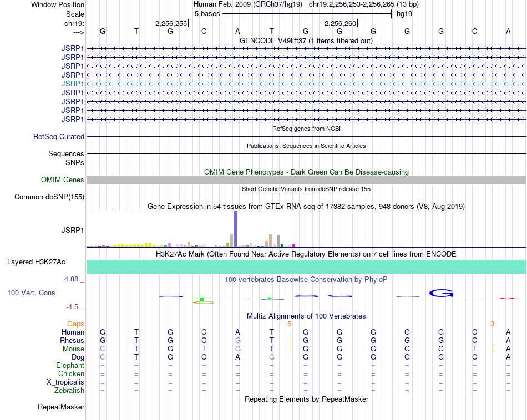Click the JSRP1 label beside the GTEx chart
This screenshot has width=527, height=420.
click(73, 231)
